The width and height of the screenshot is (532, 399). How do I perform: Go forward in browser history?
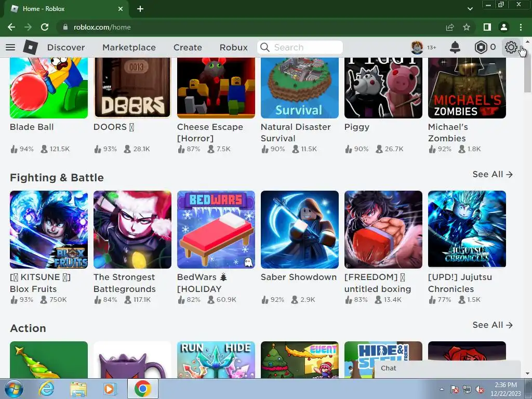pyautogui.click(x=28, y=27)
